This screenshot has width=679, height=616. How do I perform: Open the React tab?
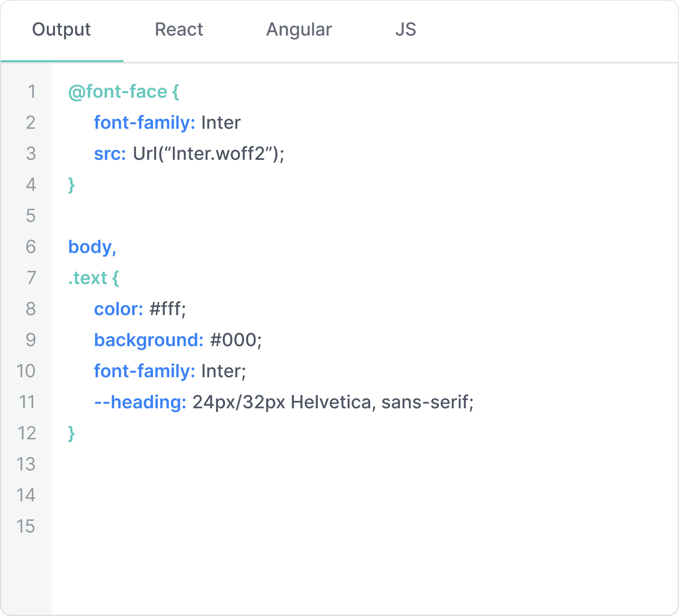[x=178, y=30]
